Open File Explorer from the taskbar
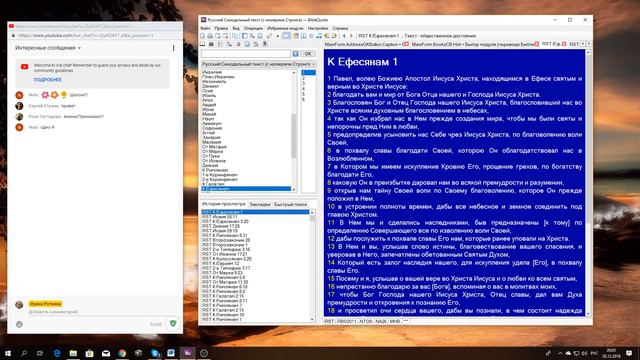Viewport: 640px width, 360px height. (73, 353)
